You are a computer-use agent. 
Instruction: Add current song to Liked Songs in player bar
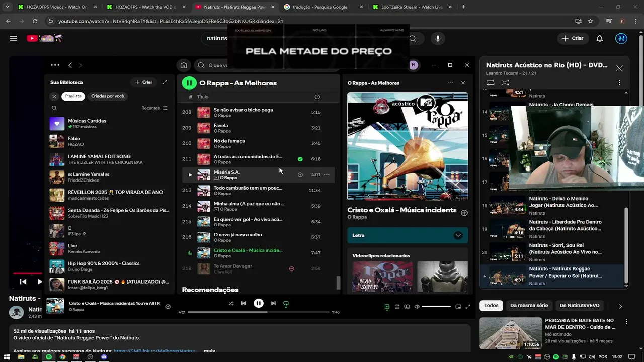pyautogui.click(x=168, y=306)
